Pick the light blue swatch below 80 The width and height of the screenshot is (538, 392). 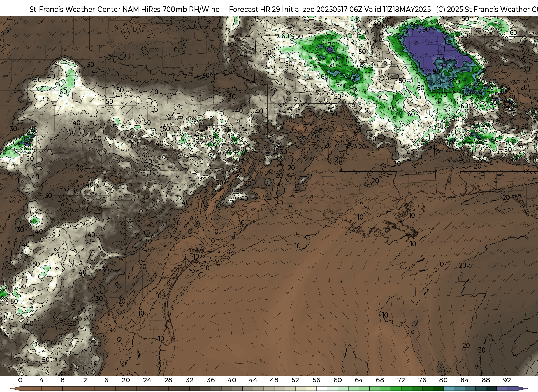pos(449,389)
